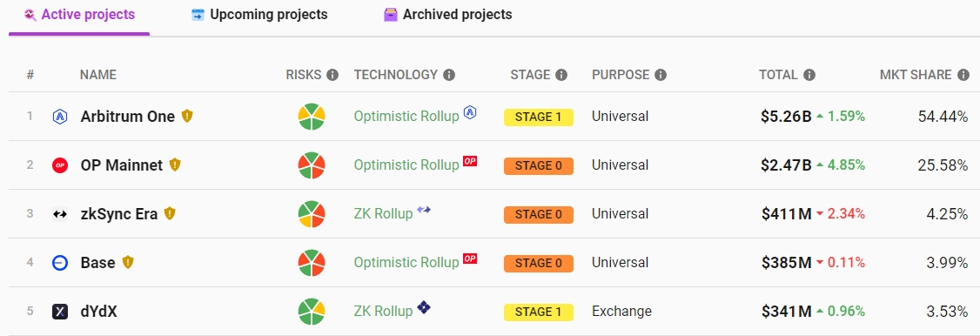Viewport: 980px width, 336px height.
Task: Click the STAGE 0 badge for zkSync Era
Action: [538, 214]
